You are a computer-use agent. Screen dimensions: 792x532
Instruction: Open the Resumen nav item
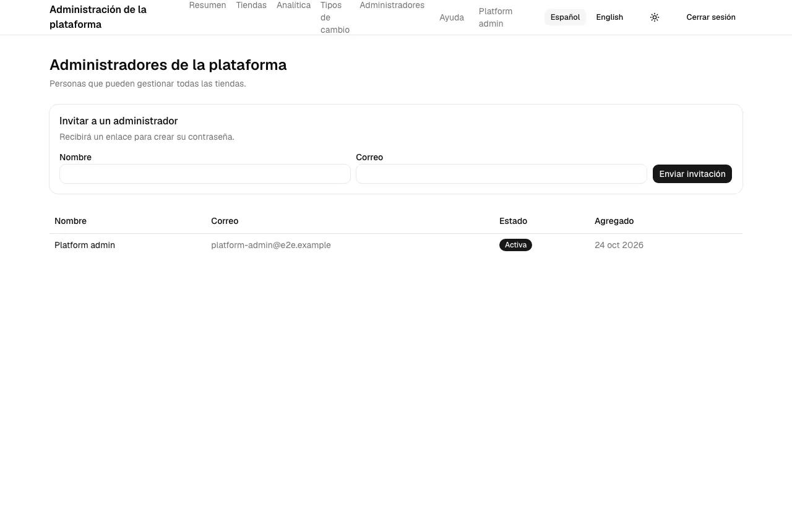pyautogui.click(x=207, y=6)
